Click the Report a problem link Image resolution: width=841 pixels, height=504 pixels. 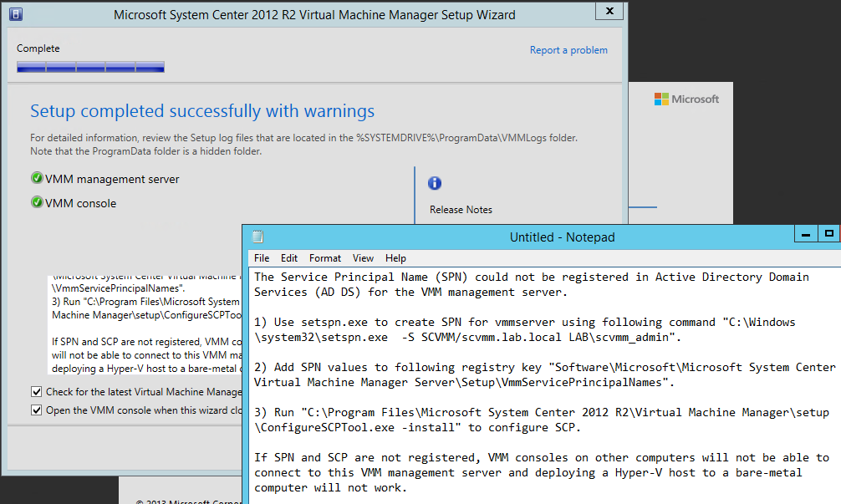(568, 50)
